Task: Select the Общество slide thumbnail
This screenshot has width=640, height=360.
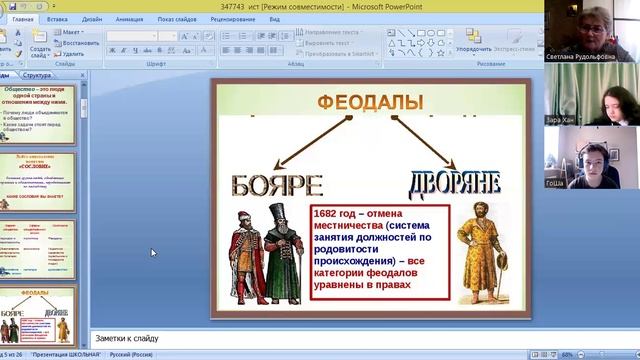Action: (37, 115)
